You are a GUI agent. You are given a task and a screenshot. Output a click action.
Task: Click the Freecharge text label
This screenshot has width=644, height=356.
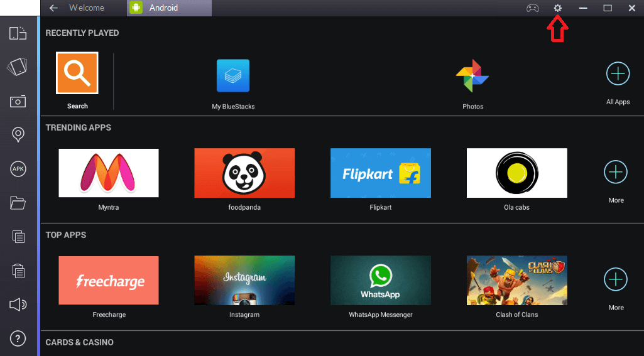(109, 315)
